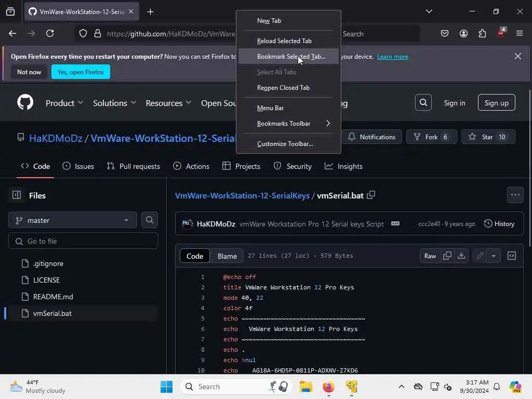Download the raw file icon

coord(461,256)
